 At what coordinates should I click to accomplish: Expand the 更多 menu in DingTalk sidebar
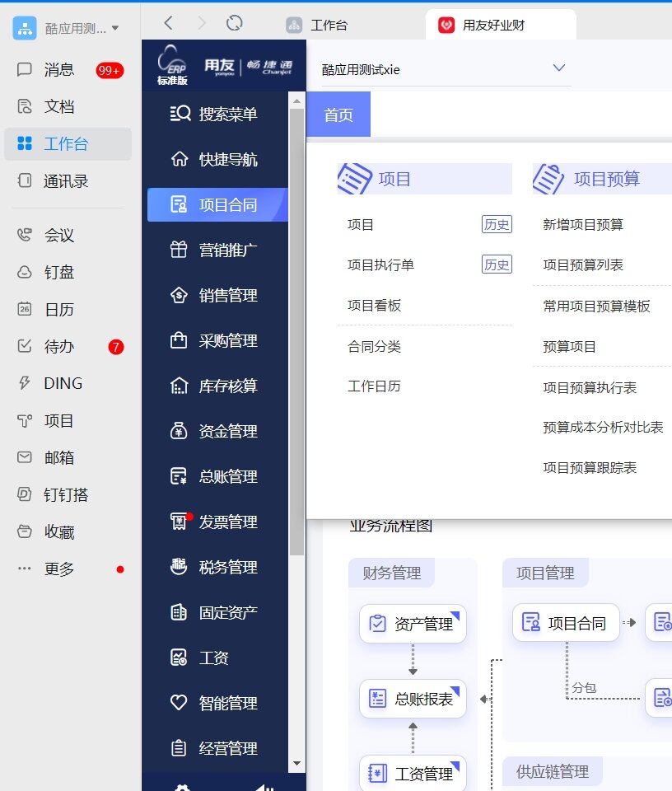coord(58,569)
